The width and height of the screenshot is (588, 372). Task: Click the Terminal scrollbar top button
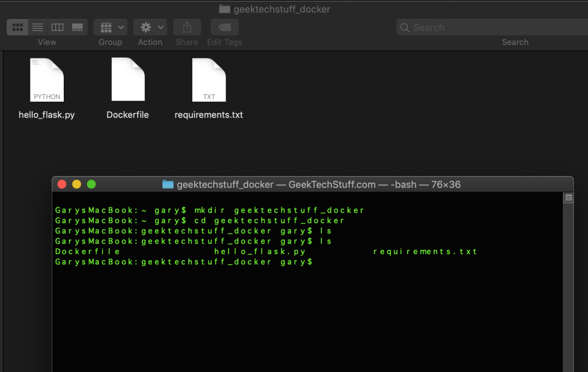pyautogui.click(x=568, y=198)
